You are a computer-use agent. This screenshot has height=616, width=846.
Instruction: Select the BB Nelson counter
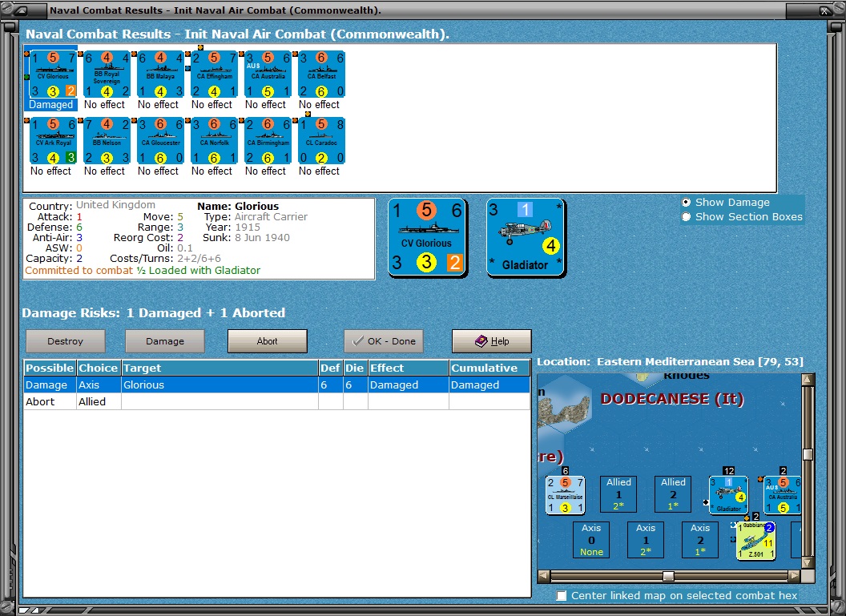107,141
